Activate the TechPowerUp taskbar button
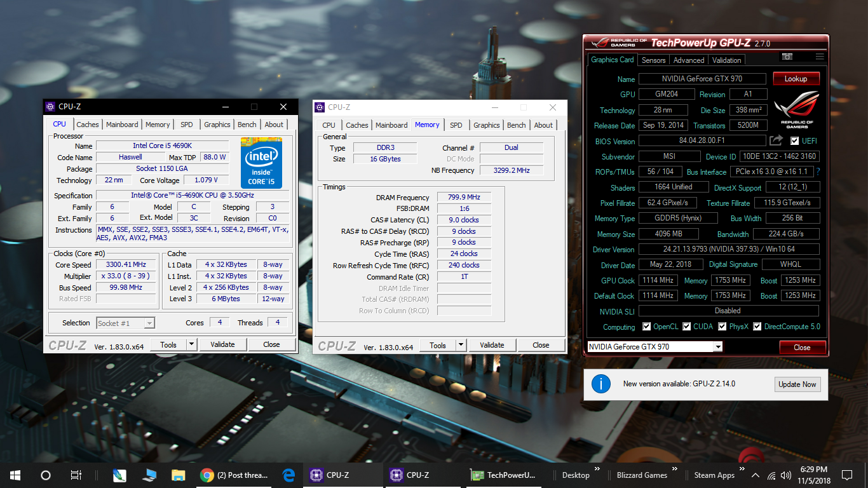Screen dimensions: 868x488 coord(504,475)
